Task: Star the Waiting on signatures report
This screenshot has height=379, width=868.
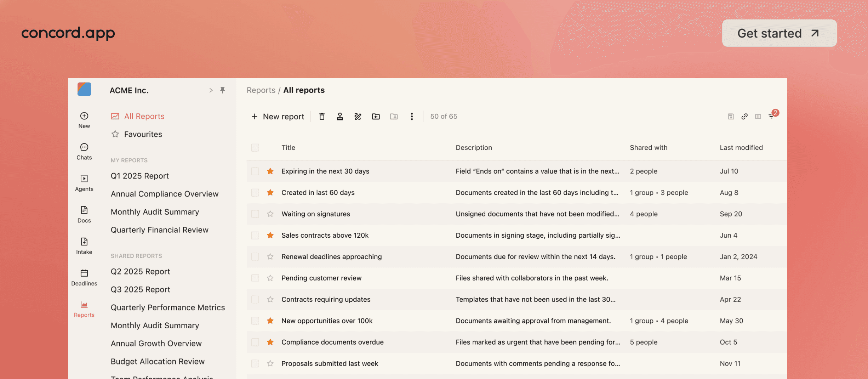Action: tap(270, 214)
